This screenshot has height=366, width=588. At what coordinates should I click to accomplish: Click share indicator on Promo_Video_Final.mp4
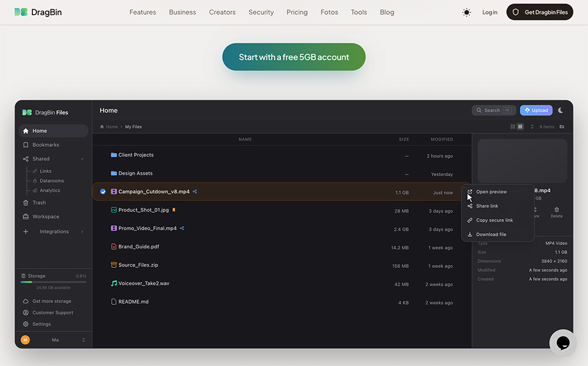point(182,228)
